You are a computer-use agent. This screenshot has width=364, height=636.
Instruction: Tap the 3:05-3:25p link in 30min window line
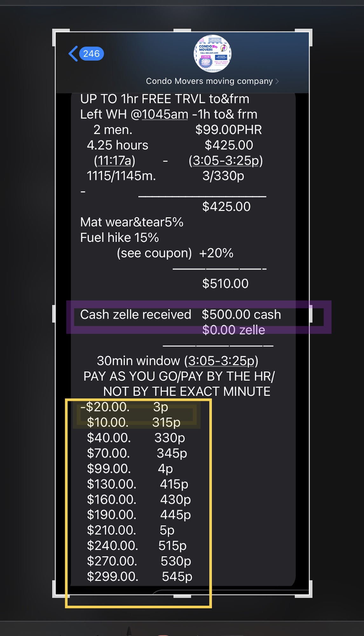[221, 361]
